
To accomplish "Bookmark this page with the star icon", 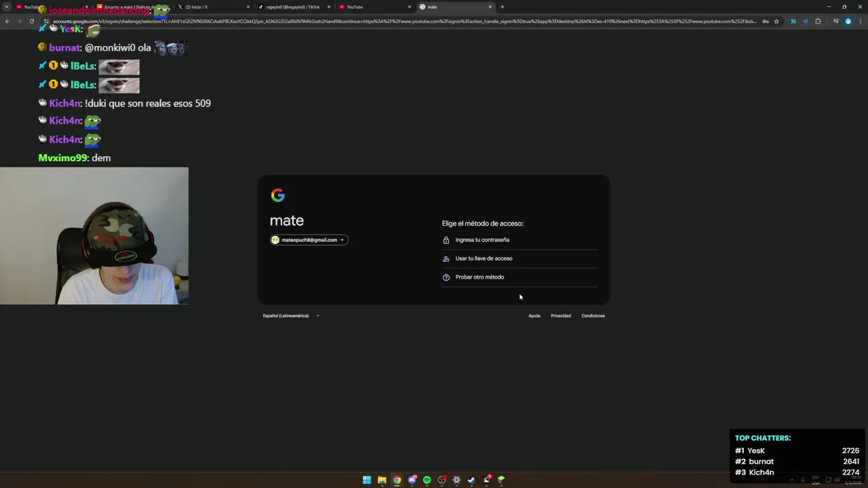I will click(776, 21).
